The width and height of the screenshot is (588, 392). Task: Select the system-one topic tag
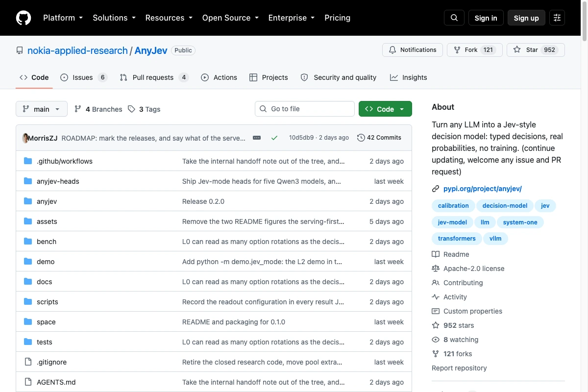tap(520, 222)
